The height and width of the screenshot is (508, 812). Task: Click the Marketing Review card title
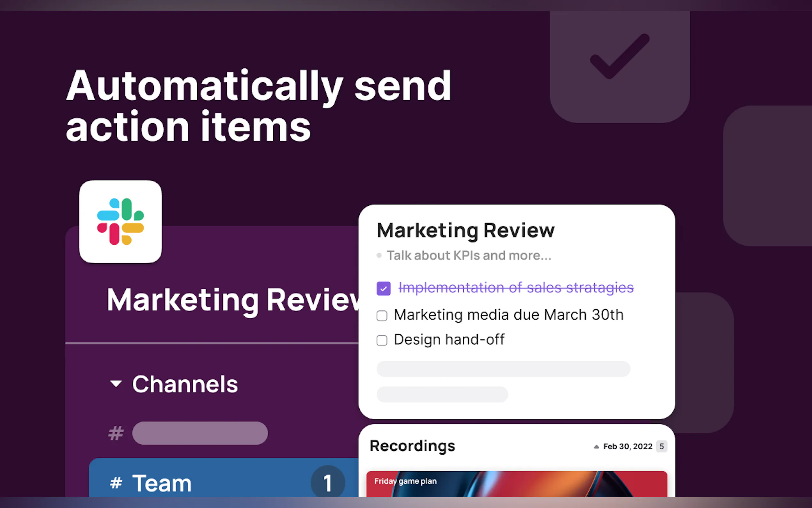pyautogui.click(x=465, y=230)
